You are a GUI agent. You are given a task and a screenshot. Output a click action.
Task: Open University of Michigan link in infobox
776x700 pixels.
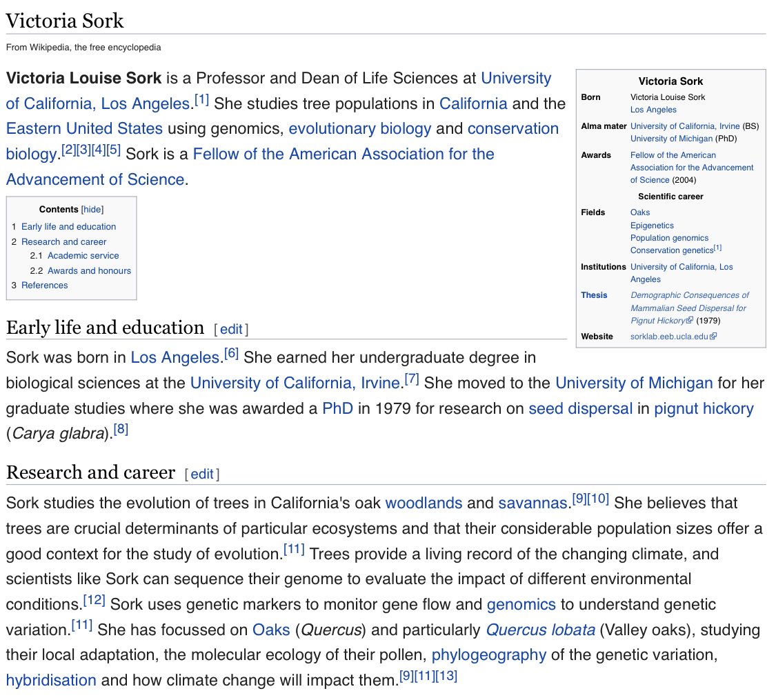[672, 139]
